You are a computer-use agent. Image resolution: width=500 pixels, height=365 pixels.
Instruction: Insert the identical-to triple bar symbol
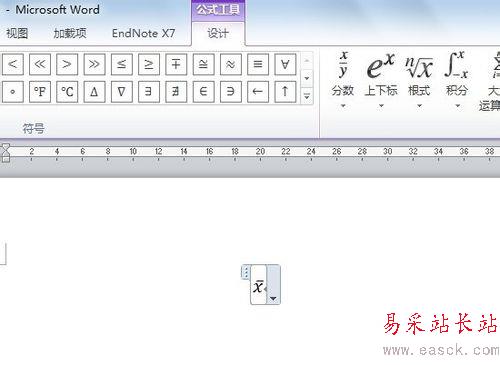click(258, 64)
